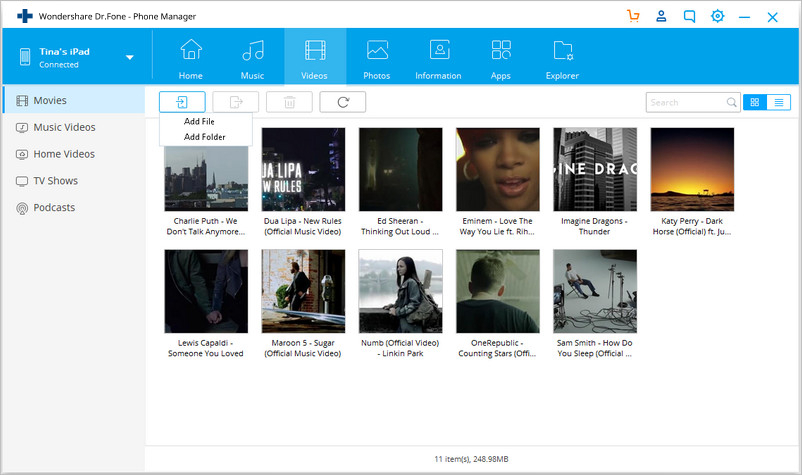802x475 pixels.
Task: Open the Photos tab
Action: (377, 59)
